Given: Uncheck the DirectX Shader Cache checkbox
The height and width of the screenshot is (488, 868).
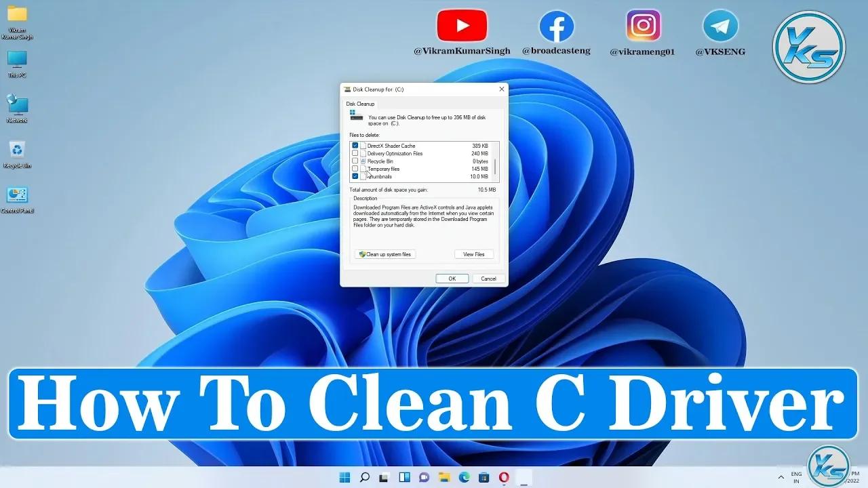Looking at the screenshot, I should 355,146.
